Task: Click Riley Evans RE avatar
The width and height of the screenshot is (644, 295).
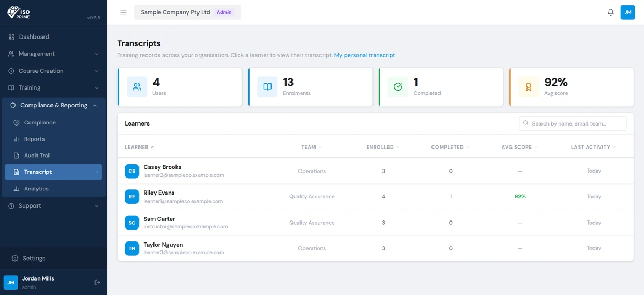Action: point(132,197)
